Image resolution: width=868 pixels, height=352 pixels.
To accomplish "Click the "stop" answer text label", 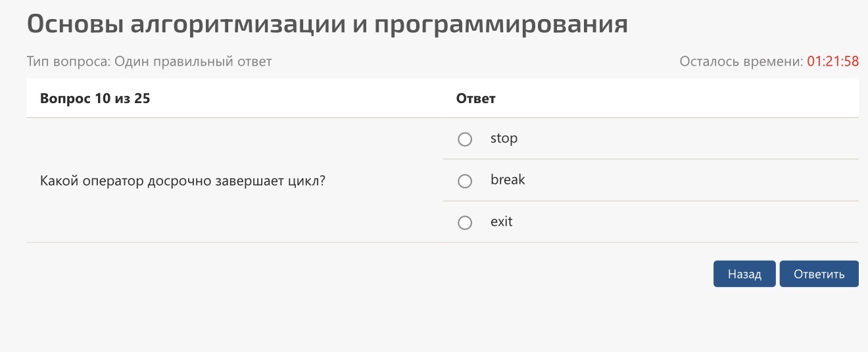I will (x=504, y=138).
